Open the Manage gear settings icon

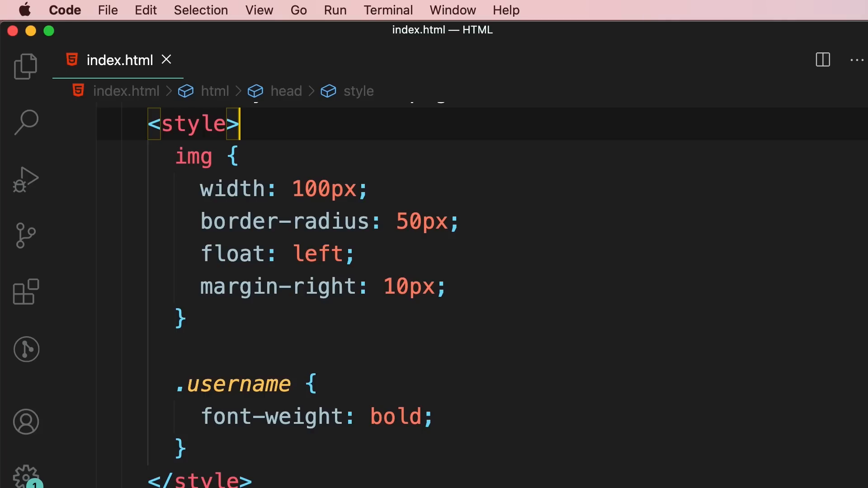click(26, 477)
